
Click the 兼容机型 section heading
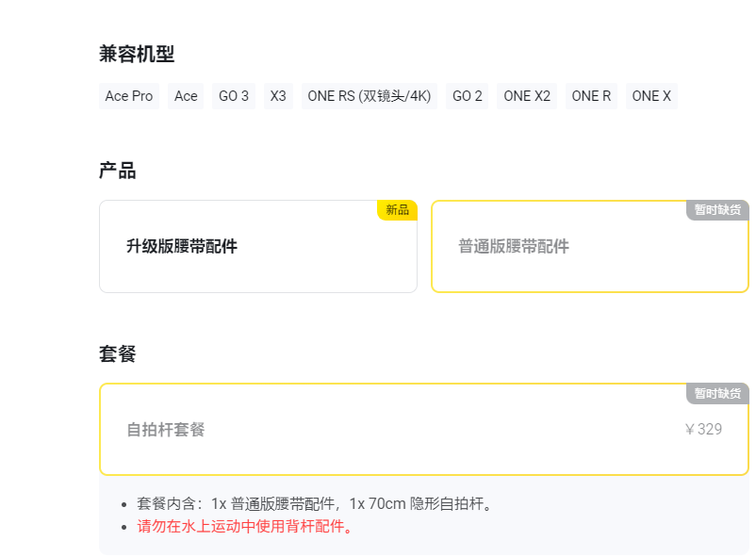click(x=137, y=55)
